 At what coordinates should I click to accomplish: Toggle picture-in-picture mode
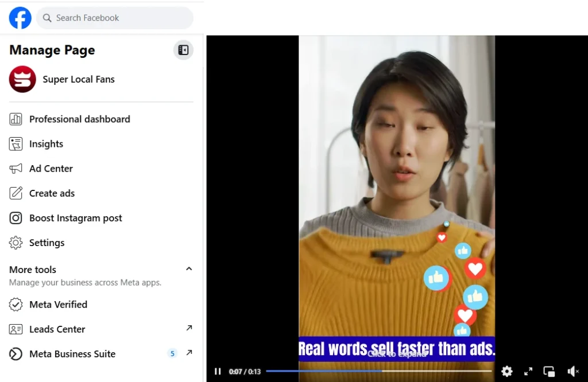[549, 371]
